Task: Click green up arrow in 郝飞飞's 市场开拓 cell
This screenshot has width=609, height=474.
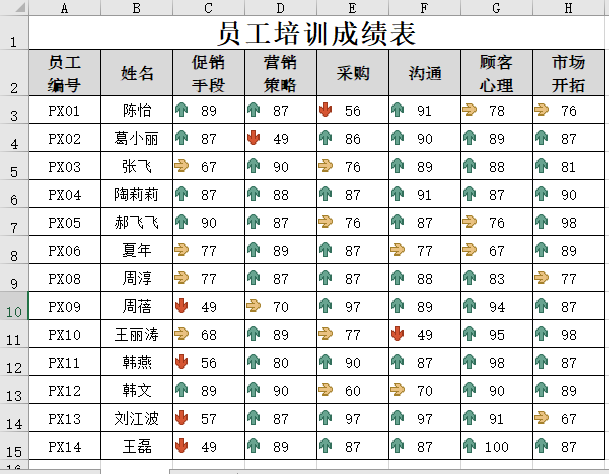Action: tap(541, 222)
